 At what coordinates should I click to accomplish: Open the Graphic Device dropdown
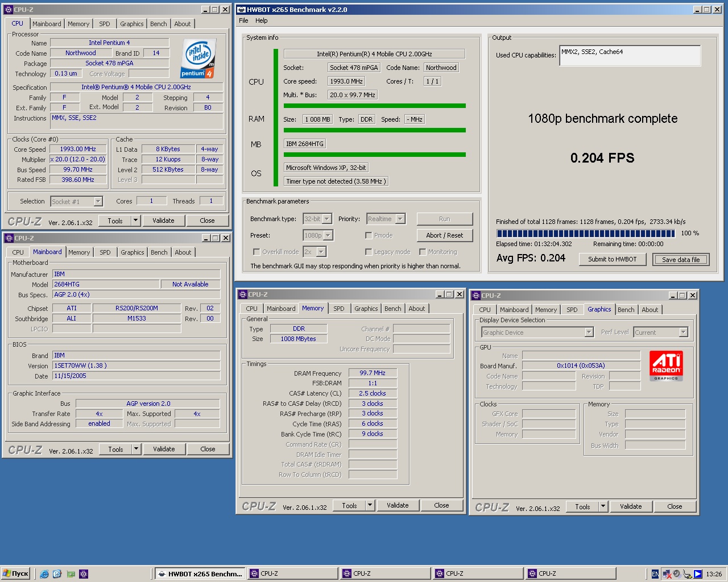pyautogui.click(x=589, y=332)
